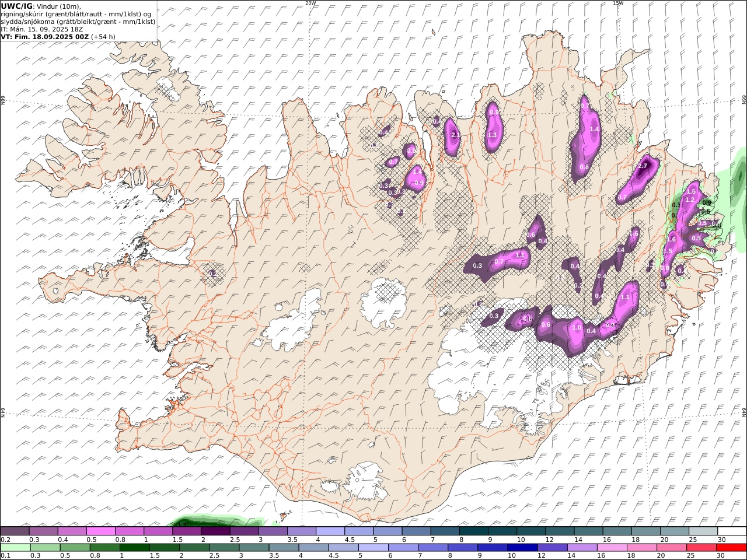
Task: Click the 'rigning/skúrir' legend description line
Action: pyautogui.click(x=76, y=13)
